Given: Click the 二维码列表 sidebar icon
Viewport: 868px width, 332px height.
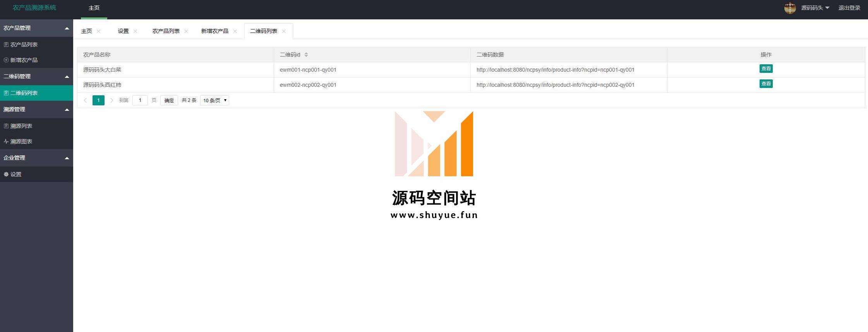Looking at the screenshot, I should [x=6, y=93].
